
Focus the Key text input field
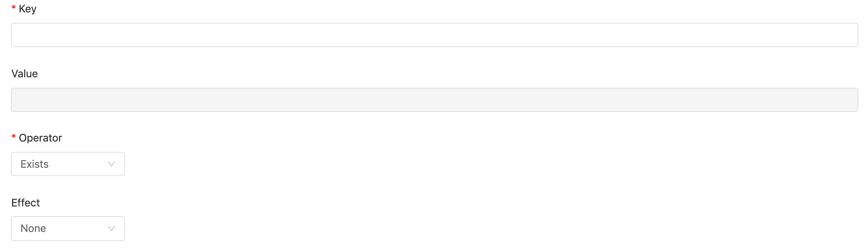[x=435, y=35]
